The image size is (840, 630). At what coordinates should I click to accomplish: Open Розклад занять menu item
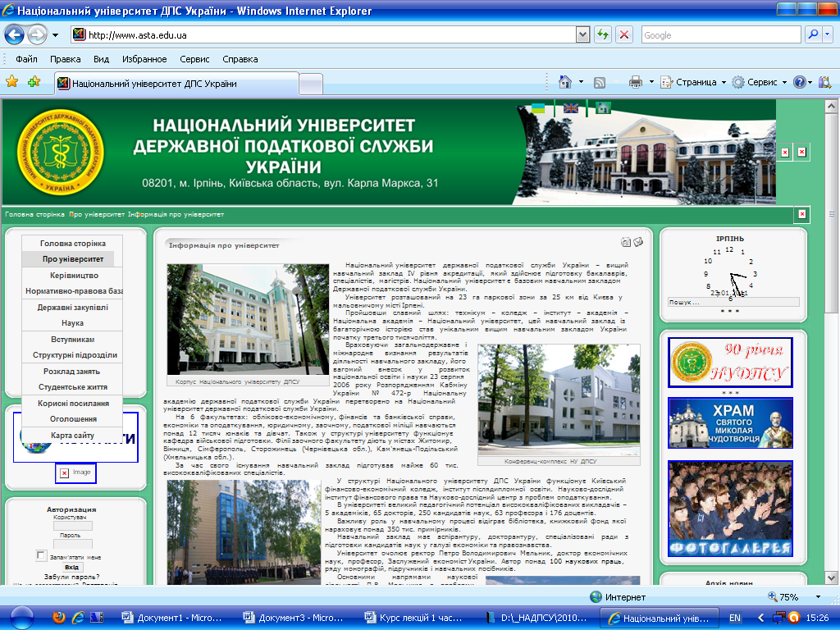(x=72, y=372)
